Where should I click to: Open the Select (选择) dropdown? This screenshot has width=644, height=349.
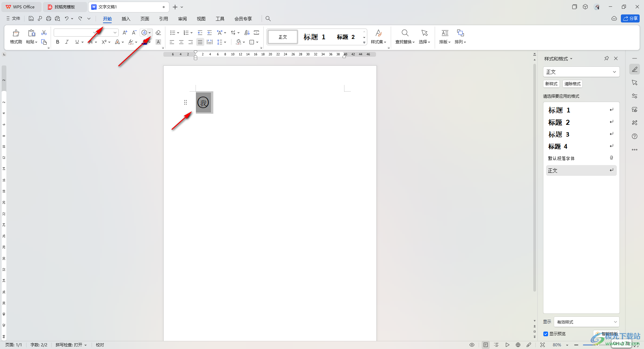(424, 37)
